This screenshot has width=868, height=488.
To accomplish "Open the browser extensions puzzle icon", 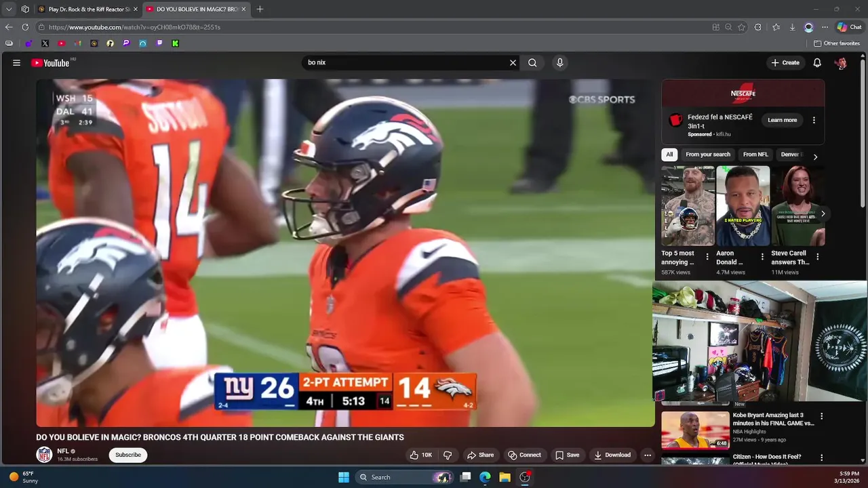I will coord(758,27).
